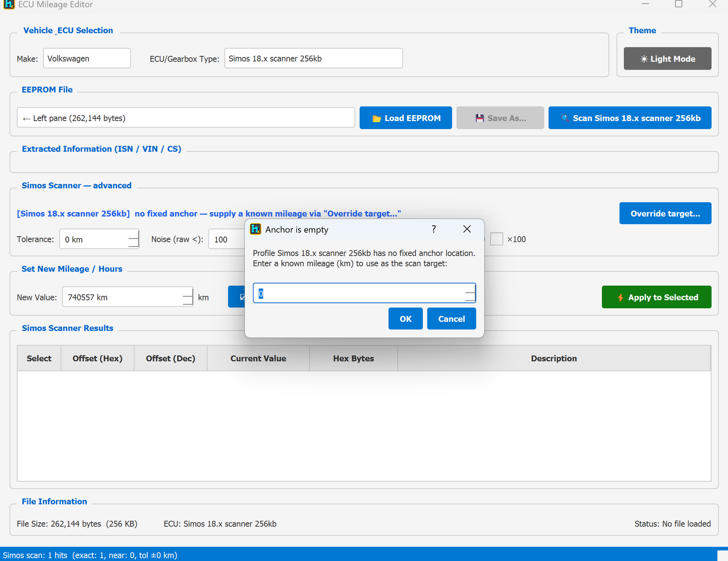728x561 pixels.
Task: Click the app icon in Anchor is empty dialog
Action: [256, 229]
